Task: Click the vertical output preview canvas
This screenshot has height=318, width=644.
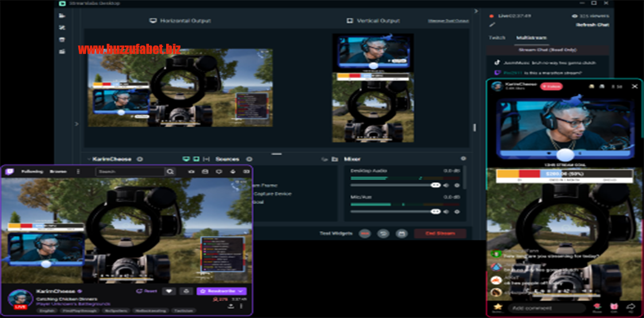Action: click(x=373, y=88)
